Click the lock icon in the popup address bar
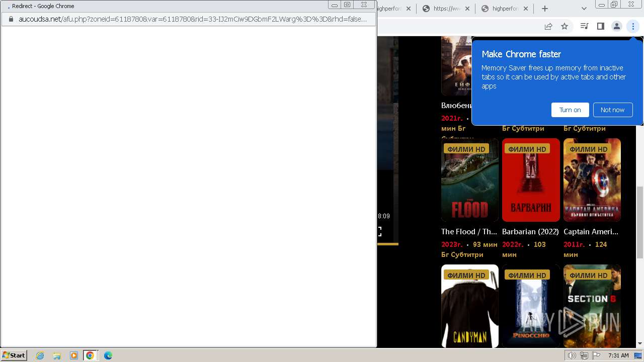Image resolution: width=644 pixels, height=362 pixels. pyautogui.click(x=11, y=19)
